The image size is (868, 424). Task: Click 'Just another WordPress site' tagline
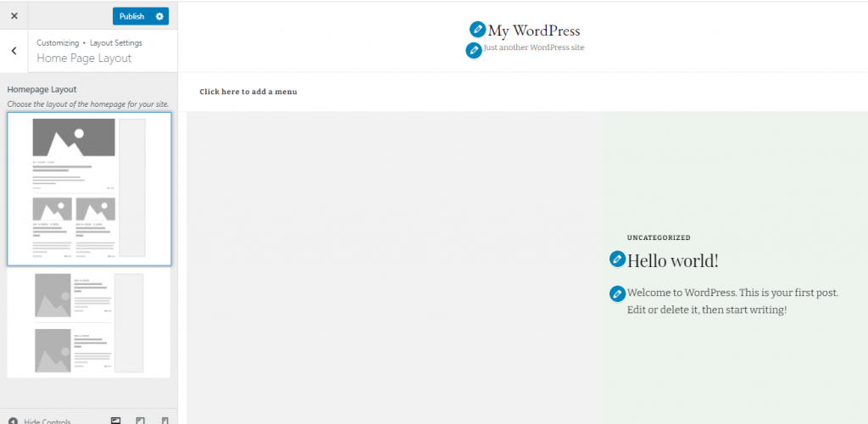534,47
